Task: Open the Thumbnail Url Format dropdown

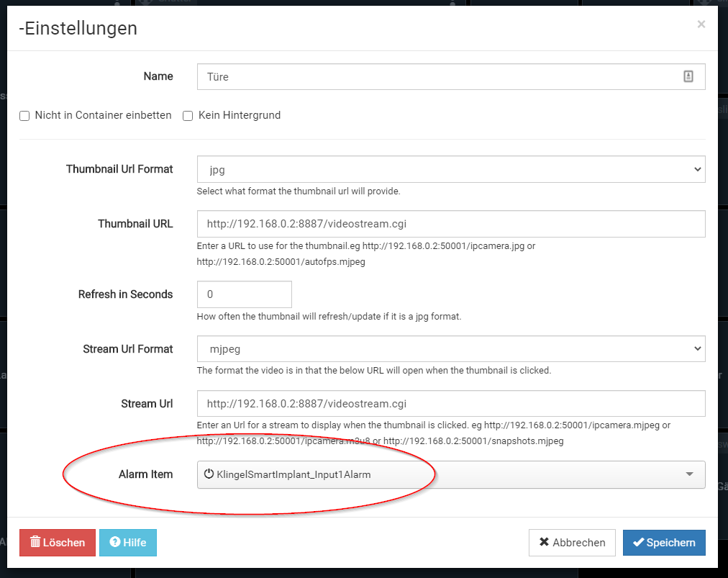Action: tap(451, 169)
